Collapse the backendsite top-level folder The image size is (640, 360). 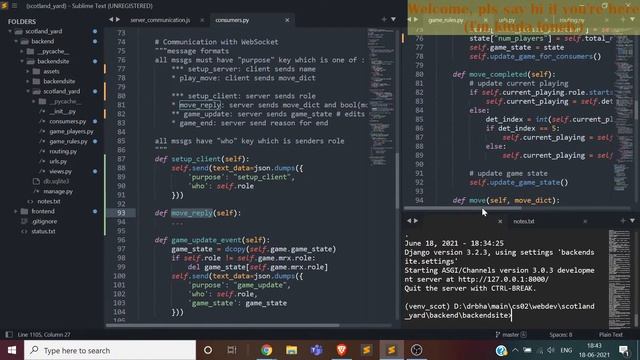pos(22,61)
